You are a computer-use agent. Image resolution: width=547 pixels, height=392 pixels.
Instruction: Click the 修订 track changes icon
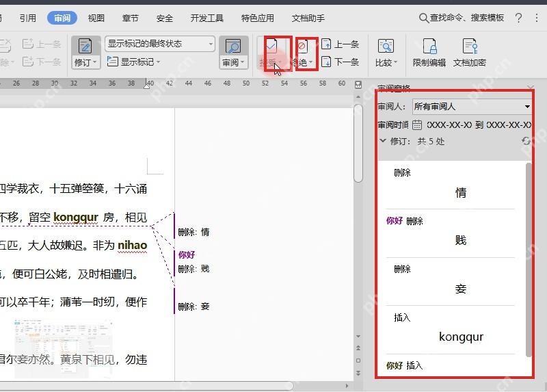click(85, 46)
